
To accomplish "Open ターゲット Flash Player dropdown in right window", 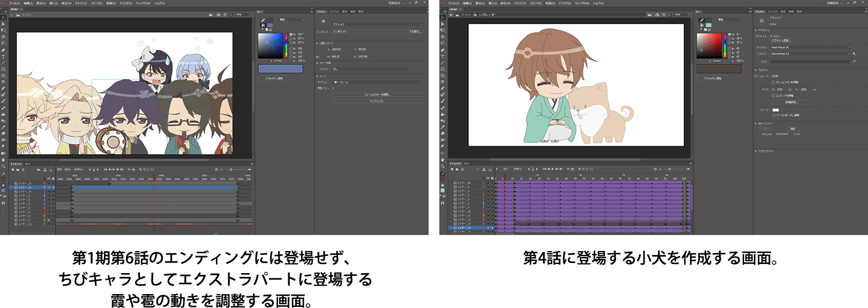I will (x=810, y=47).
